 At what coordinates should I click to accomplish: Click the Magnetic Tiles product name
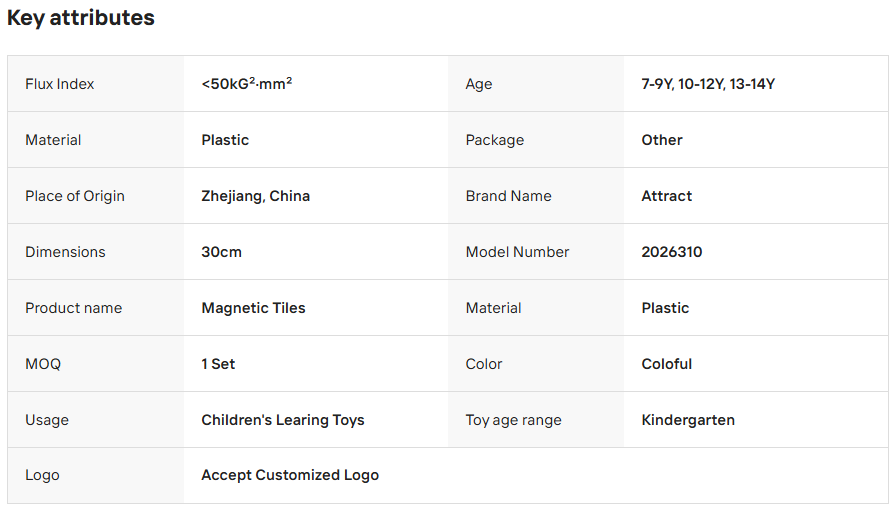click(253, 308)
